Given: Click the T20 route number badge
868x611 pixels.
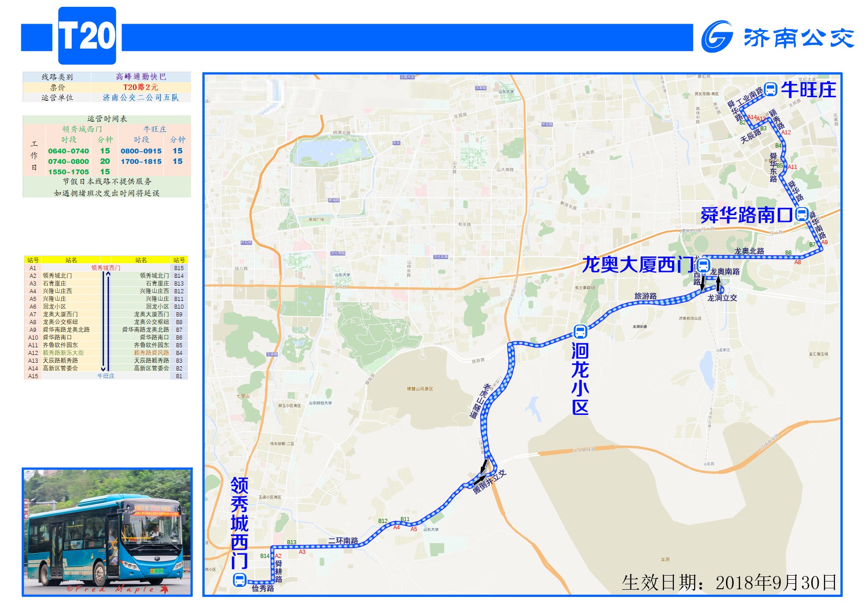Looking at the screenshot, I should click(87, 36).
